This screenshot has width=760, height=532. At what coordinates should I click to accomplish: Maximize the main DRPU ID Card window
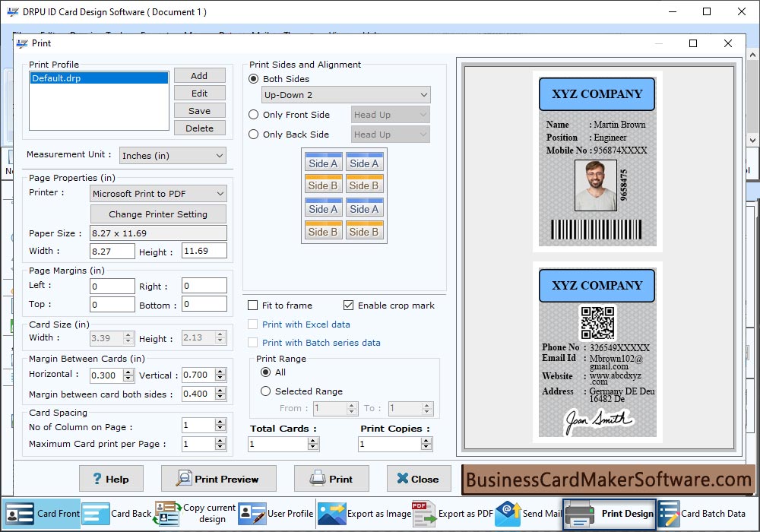(707, 11)
